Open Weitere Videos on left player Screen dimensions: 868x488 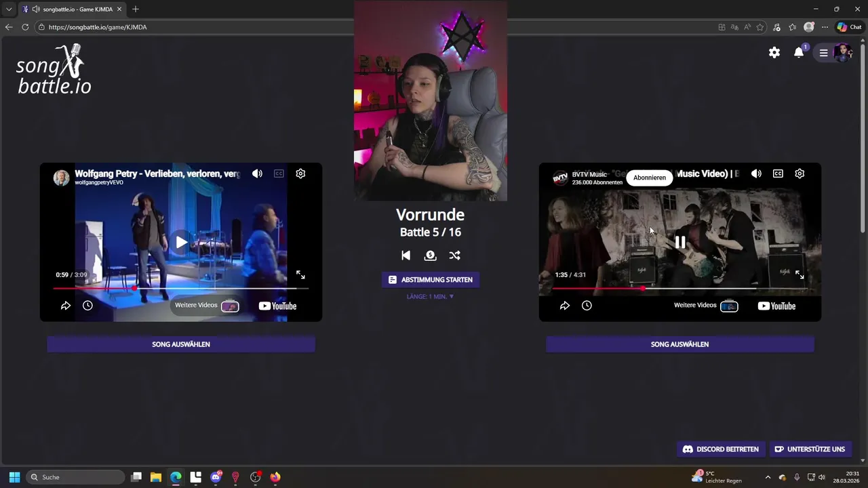pyautogui.click(x=207, y=306)
